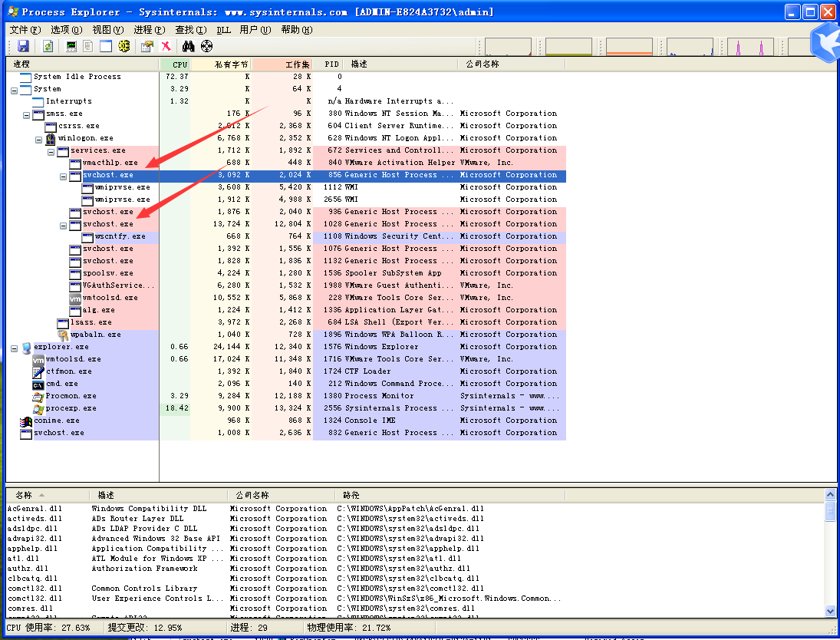Open the 文件(F) menu

click(25, 29)
